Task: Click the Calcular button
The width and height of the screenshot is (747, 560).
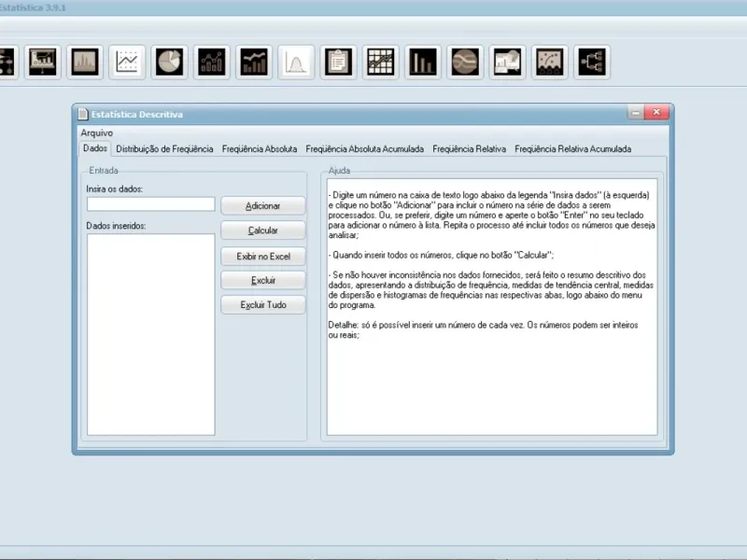Action: tap(263, 231)
